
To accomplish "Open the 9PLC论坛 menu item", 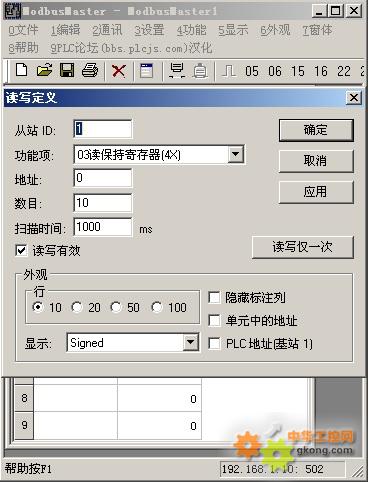I will coord(131,48).
